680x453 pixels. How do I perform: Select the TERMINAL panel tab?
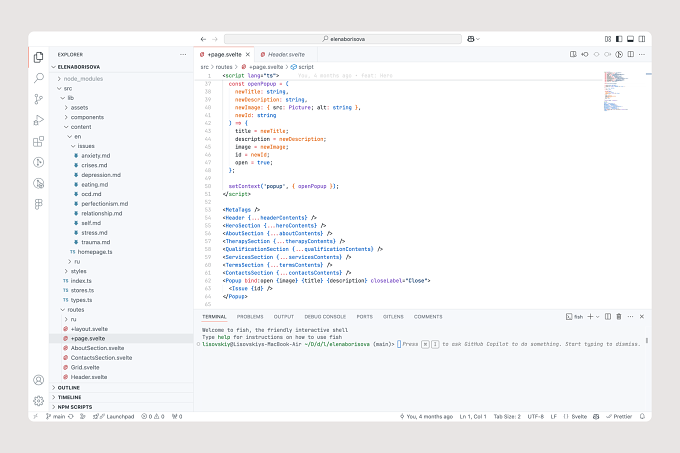point(214,317)
